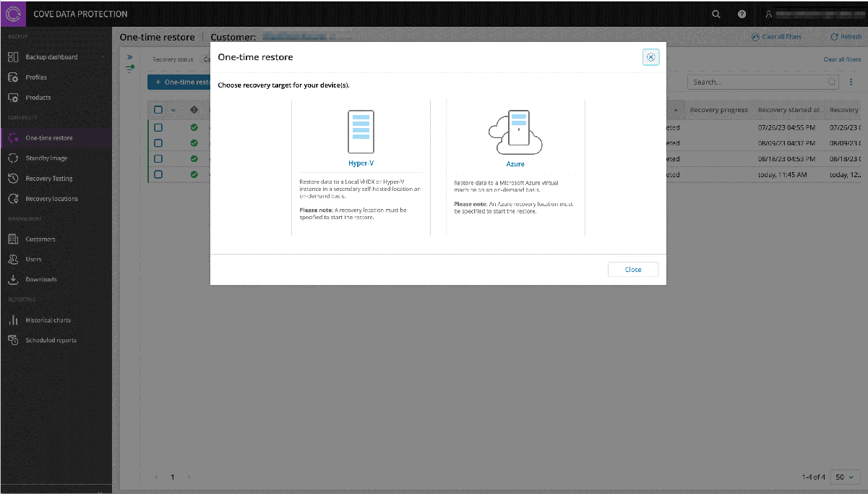Click the Scheduled reports icon
The width and height of the screenshot is (868, 494).
(13, 341)
